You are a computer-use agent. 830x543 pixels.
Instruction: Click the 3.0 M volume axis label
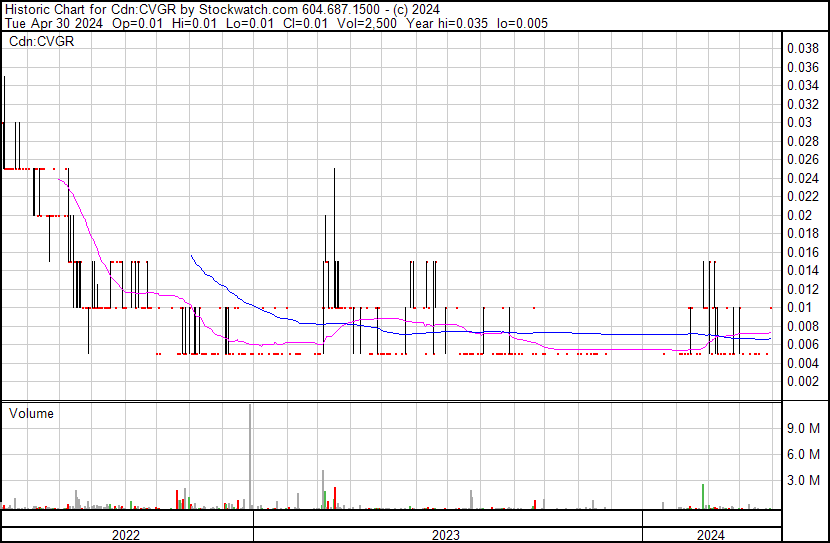click(x=804, y=480)
